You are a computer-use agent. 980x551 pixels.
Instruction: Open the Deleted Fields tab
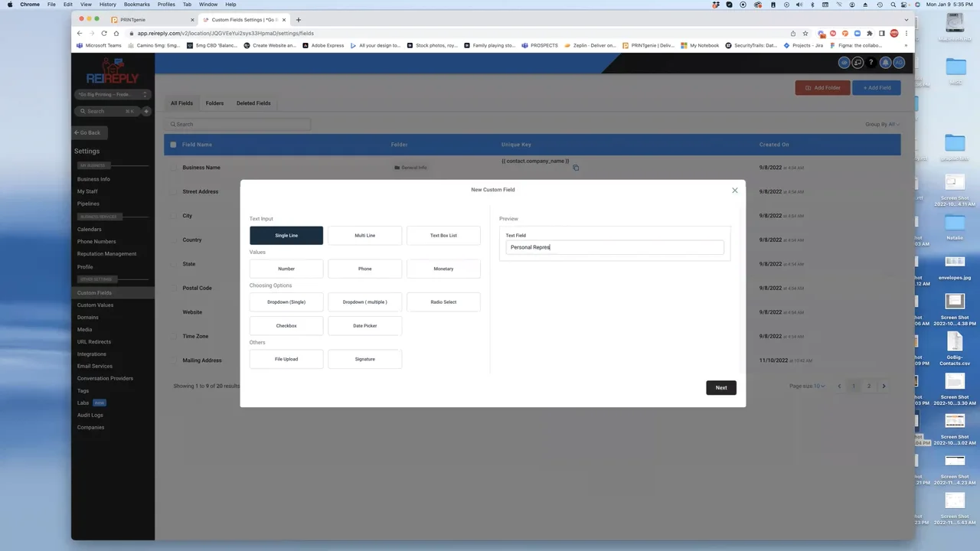click(x=253, y=103)
